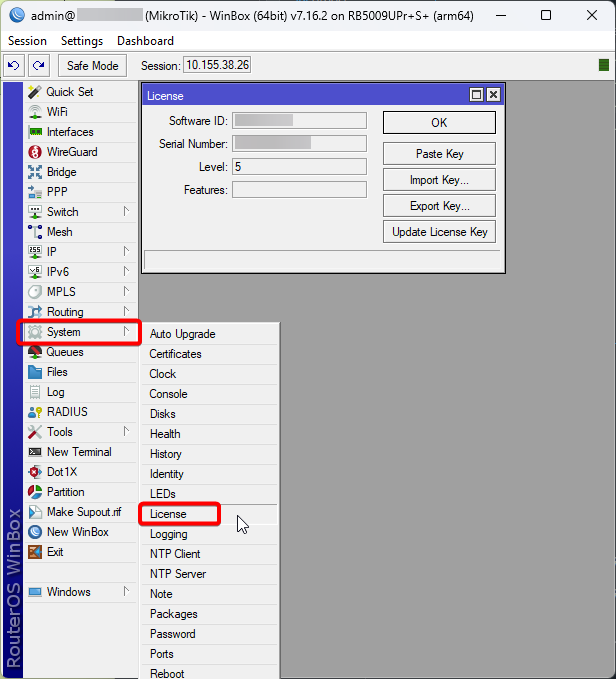Viewport: 616px width, 679px height.
Task: Toggle the Safe Mode button
Action: 92,66
